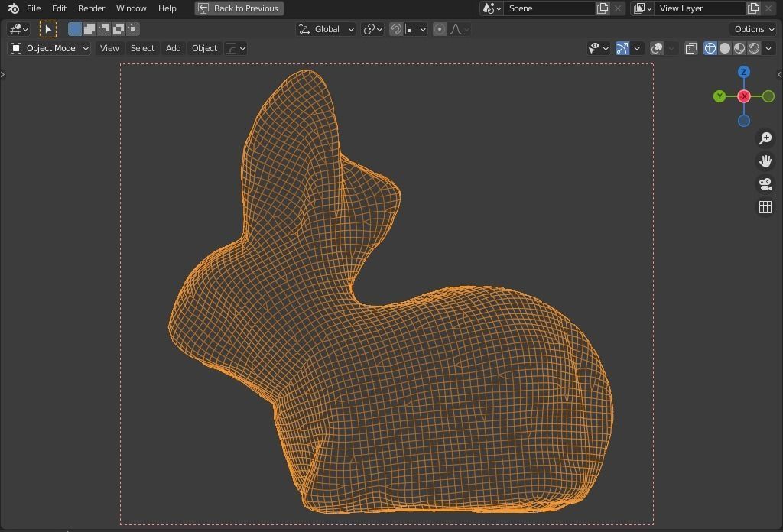Open the view layer browse icon dropdown
Viewport: 783px width, 532px height.
pyautogui.click(x=642, y=8)
